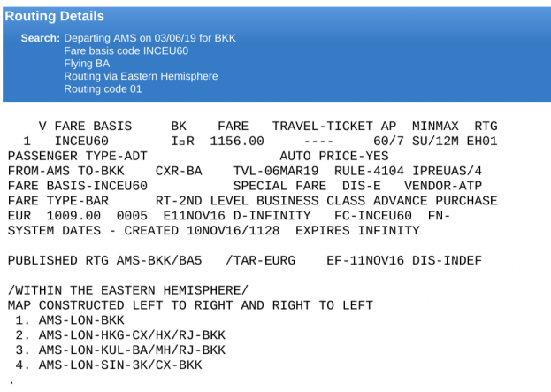Viewport: 551px width, 392px height.
Task: Select routing option 3 via KUL
Action: pos(120,350)
